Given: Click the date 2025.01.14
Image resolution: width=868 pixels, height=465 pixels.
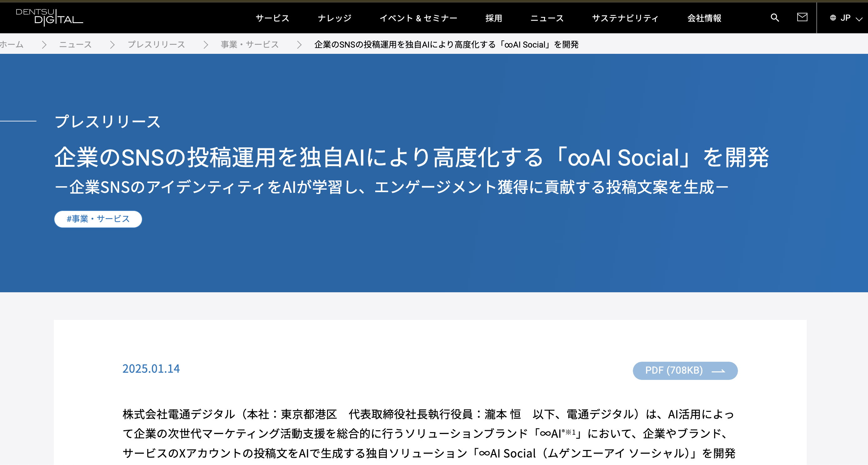Looking at the screenshot, I should [x=151, y=369].
